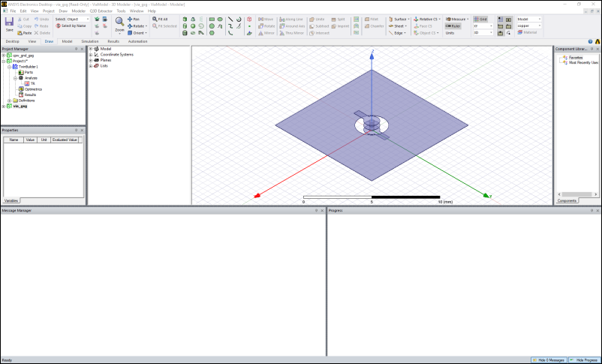This screenshot has height=364, width=602.
Task: Click Fit All in the ribbon
Action: (160, 19)
